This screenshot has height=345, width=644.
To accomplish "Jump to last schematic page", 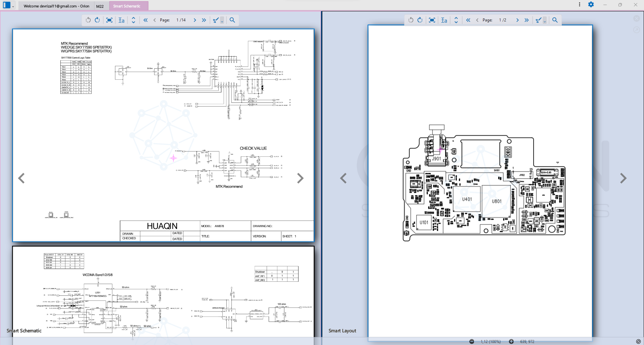I will [204, 20].
